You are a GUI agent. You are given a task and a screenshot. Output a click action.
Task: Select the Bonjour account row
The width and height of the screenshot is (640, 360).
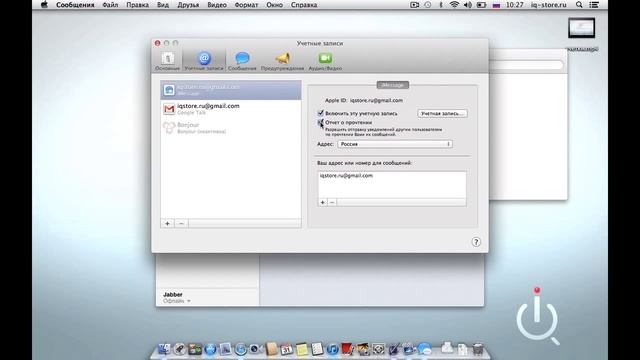[231, 128]
